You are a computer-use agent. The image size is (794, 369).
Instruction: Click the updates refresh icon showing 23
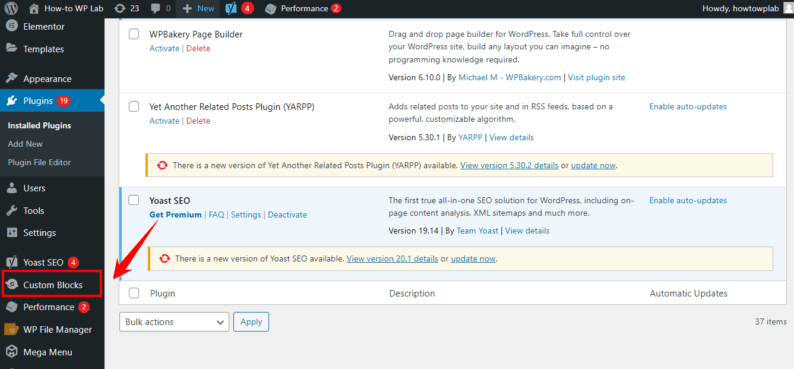click(x=120, y=9)
